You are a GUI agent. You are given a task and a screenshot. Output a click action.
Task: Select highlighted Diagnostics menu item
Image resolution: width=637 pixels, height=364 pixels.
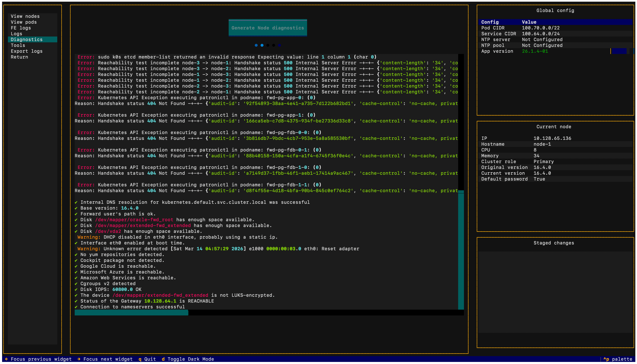[x=33, y=39]
